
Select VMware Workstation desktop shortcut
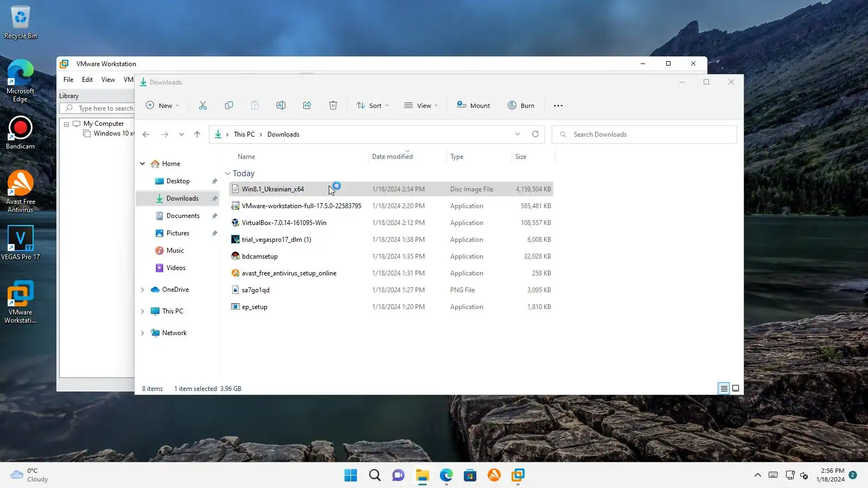pyautogui.click(x=21, y=302)
